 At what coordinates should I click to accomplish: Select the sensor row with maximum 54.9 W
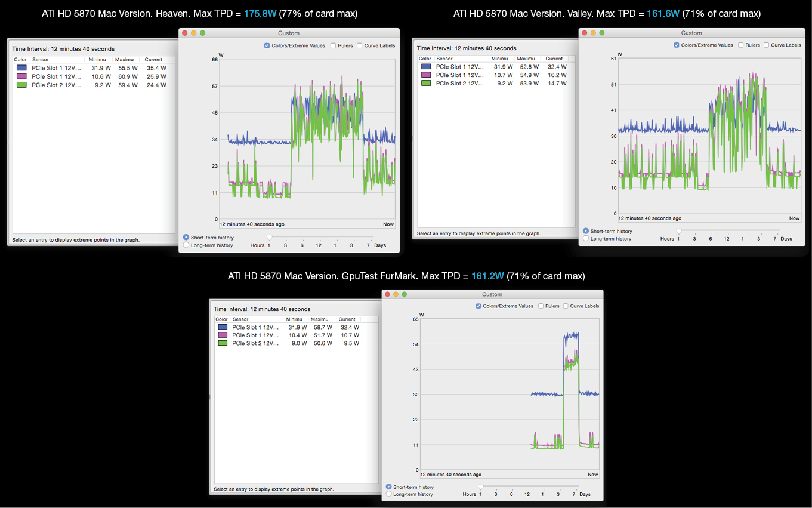coord(496,75)
